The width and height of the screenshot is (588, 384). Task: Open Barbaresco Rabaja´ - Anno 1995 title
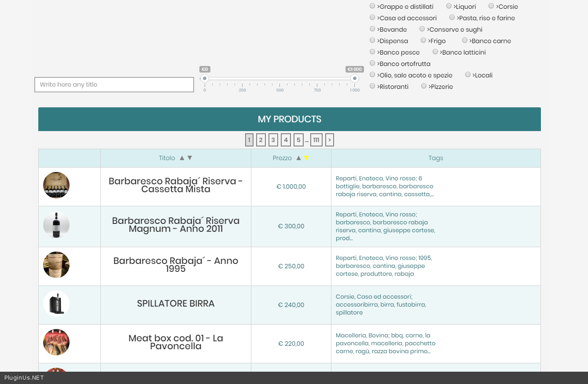(176, 265)
